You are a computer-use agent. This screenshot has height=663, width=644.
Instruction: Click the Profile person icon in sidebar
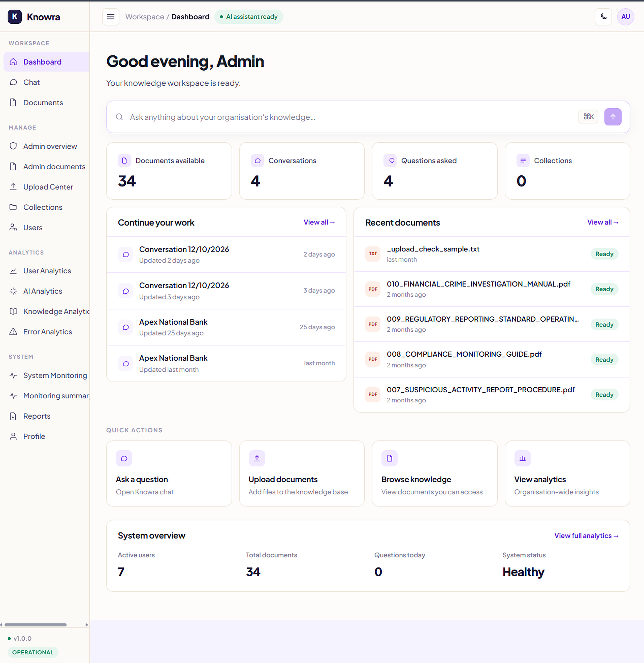(x=13, y=436)
